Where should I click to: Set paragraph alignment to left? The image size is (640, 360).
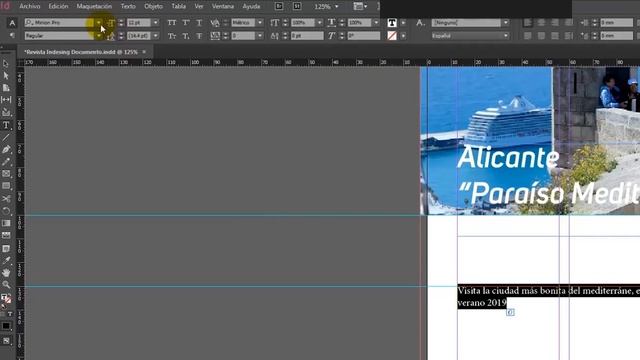[x=528, y=23]
